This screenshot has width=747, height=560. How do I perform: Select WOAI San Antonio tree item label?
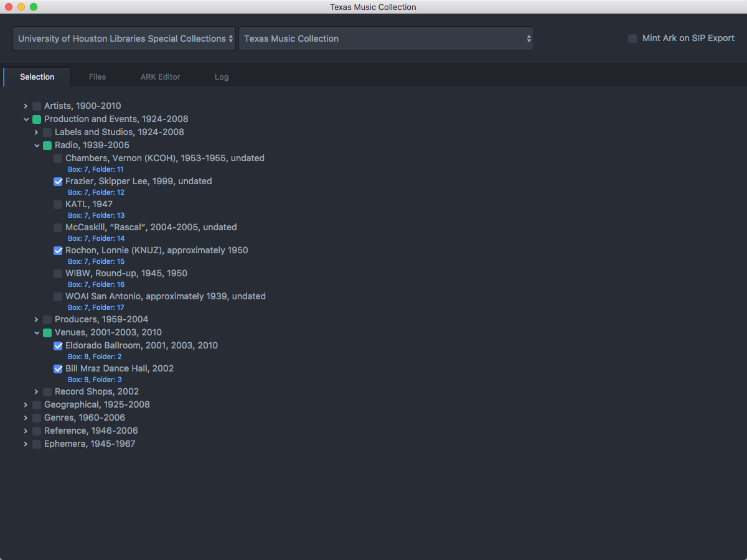click(165, 297)
